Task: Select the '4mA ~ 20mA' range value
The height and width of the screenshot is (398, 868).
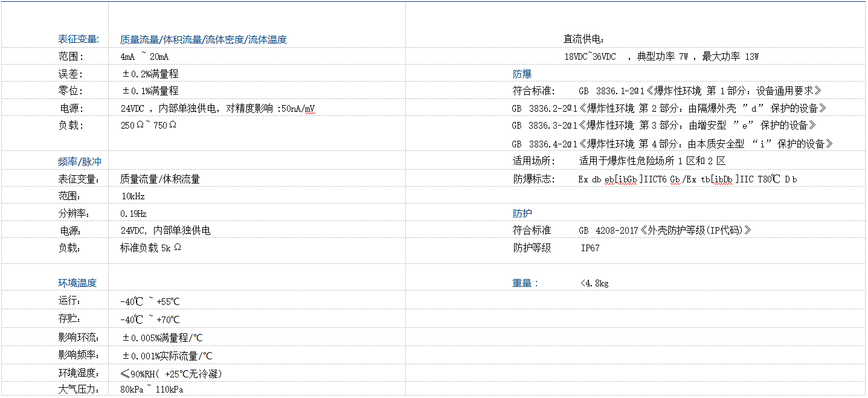Action: (144, 57)
